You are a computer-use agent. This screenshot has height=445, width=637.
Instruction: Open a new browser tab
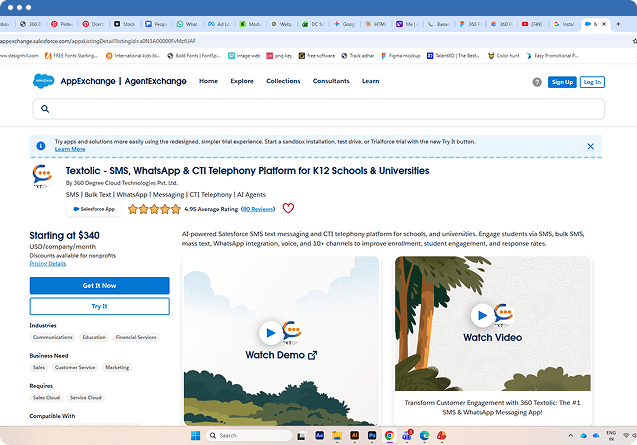[618, 24]
